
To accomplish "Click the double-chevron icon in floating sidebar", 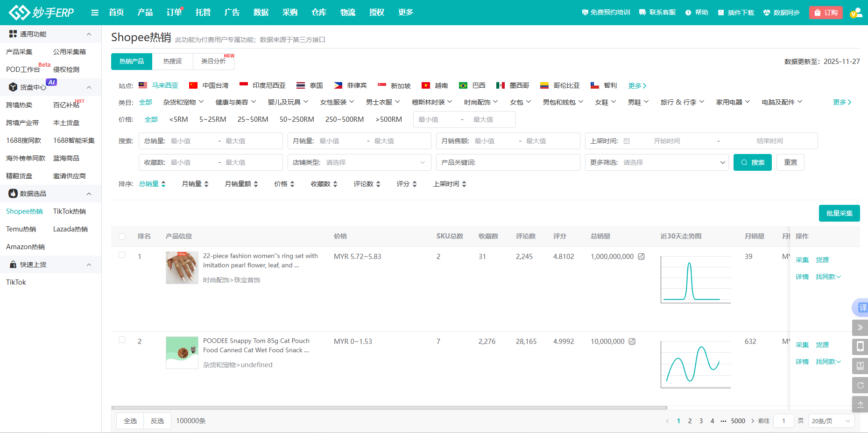I will [x=860, y=328].
